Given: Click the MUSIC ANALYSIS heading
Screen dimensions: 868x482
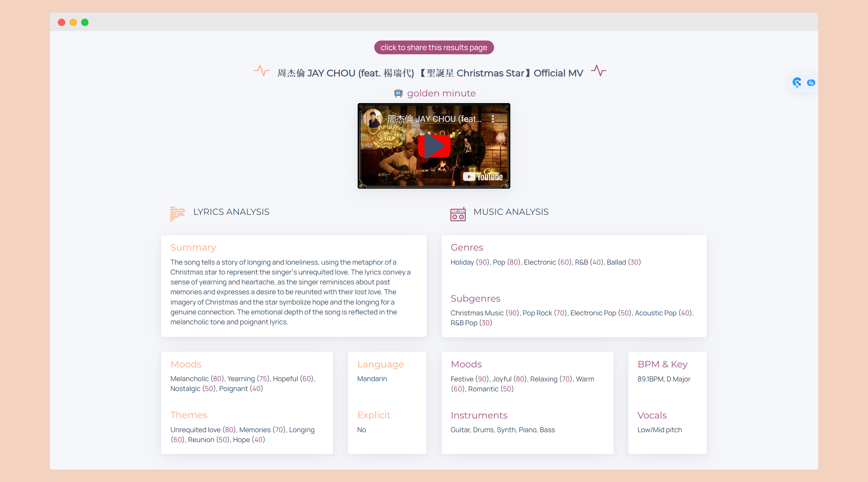Looking at the screenshot, I should point(511,212).
